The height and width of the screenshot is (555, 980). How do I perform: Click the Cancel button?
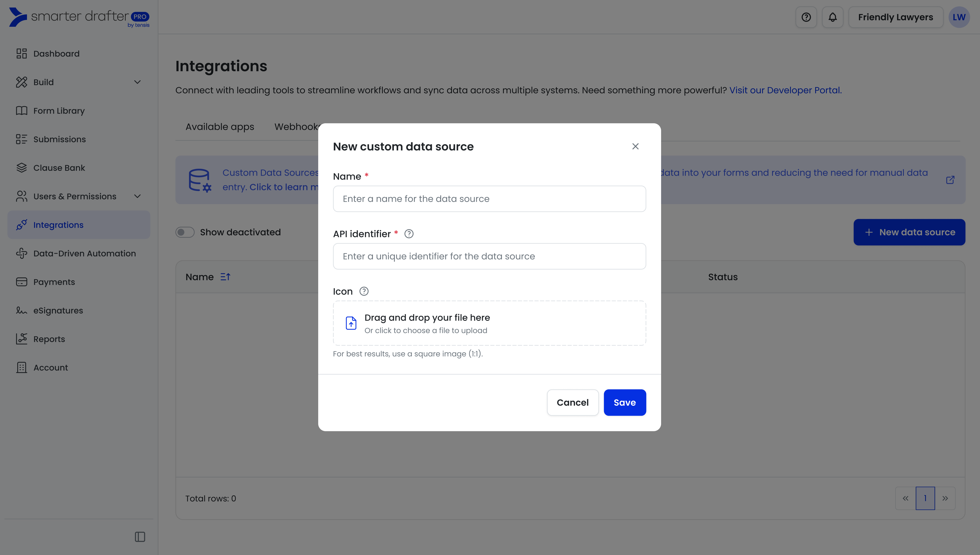(x=572, y=402)
